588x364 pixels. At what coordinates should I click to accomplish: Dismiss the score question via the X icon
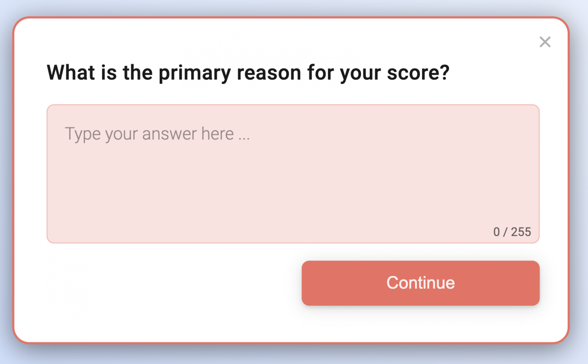tap(545, 42)
